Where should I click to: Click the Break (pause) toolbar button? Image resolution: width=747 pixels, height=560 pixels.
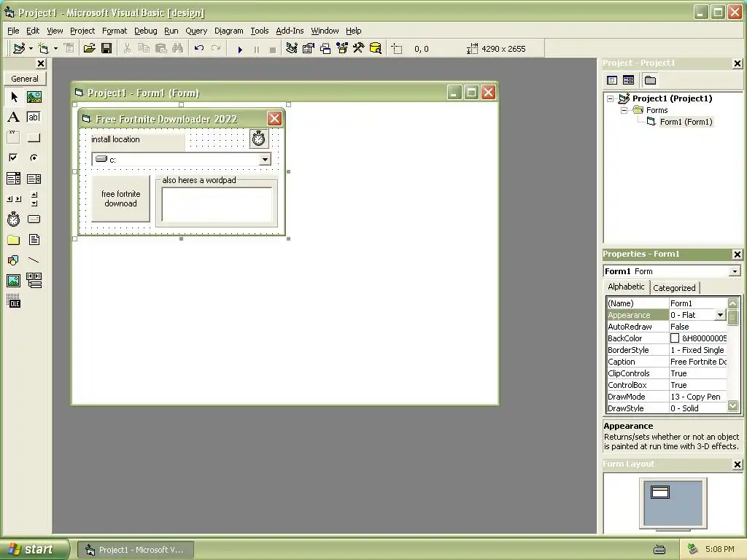[257, 49]
